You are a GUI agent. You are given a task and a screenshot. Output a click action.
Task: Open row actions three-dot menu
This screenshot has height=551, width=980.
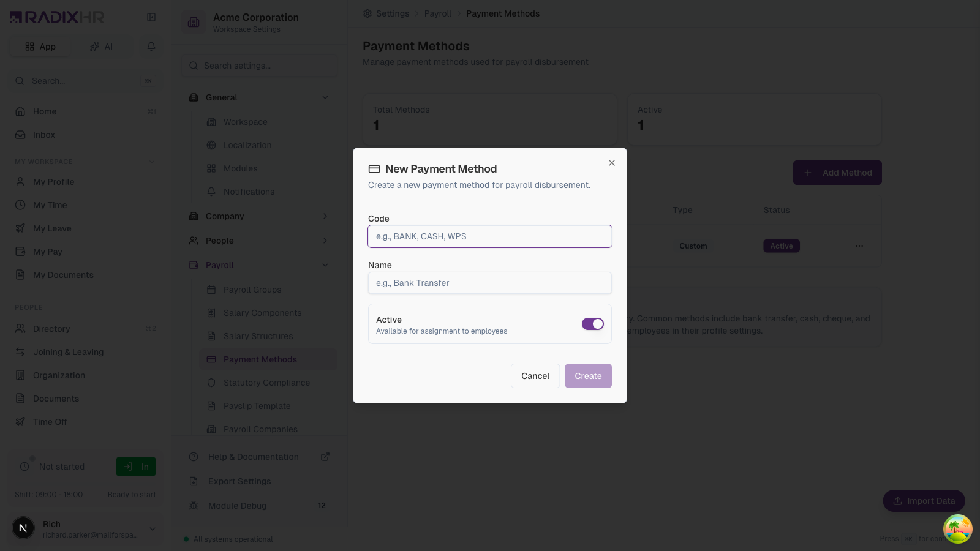point(859,246)
